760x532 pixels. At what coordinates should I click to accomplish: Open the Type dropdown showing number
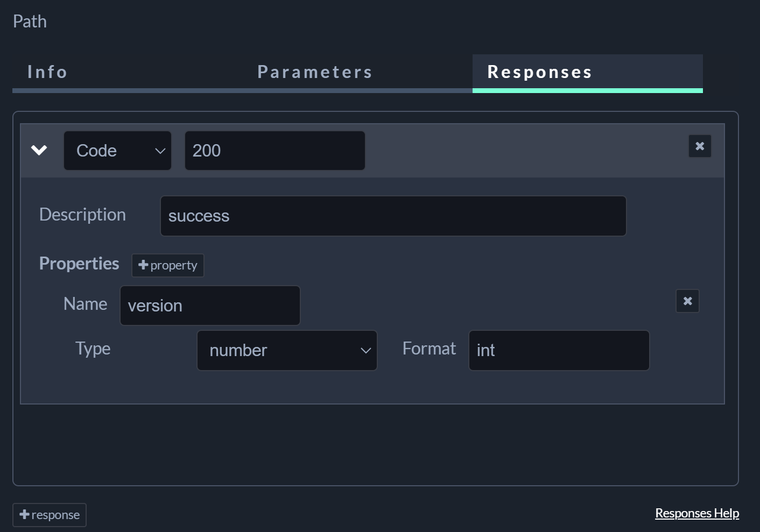click(x=287, y=350)
